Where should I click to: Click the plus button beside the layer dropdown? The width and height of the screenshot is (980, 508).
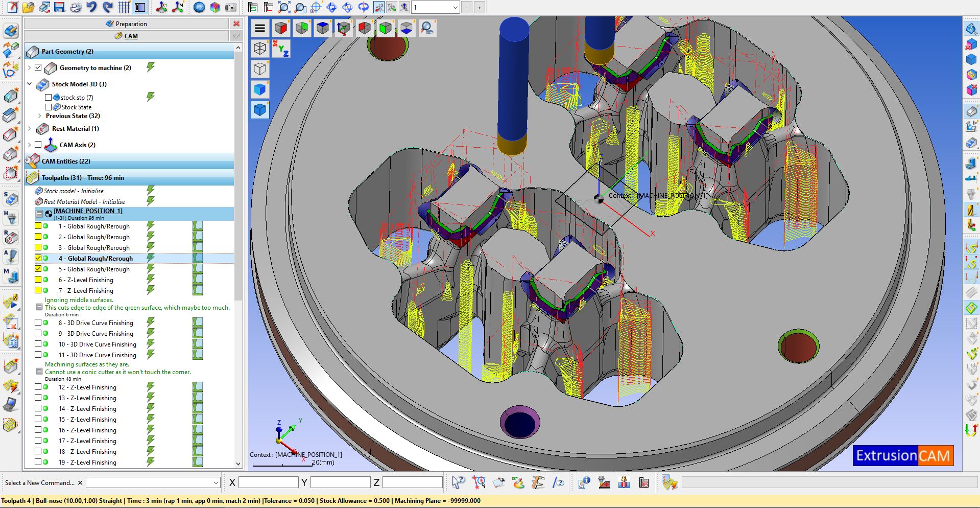click(x=479, y=7)
